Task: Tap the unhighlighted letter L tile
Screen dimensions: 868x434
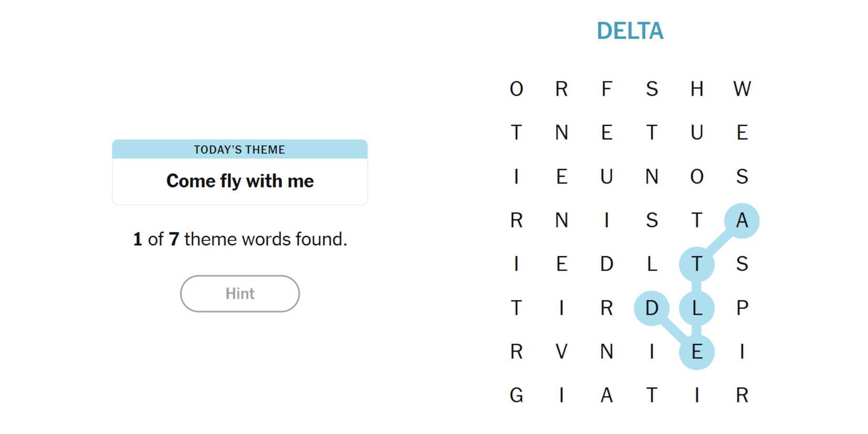Action: pos(652,264)
